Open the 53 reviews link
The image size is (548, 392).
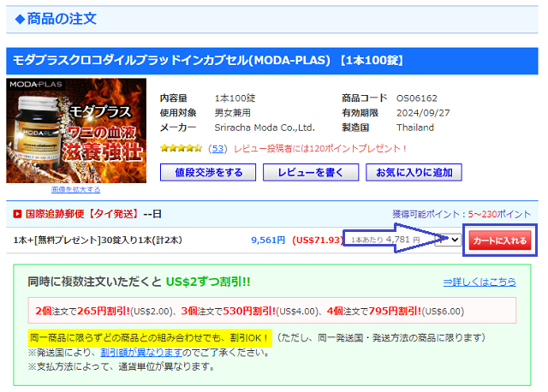coord(217,148)
